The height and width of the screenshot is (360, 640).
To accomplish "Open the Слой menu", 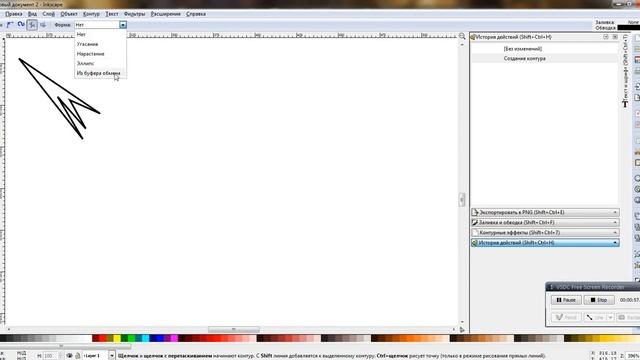I will [48, 14].
